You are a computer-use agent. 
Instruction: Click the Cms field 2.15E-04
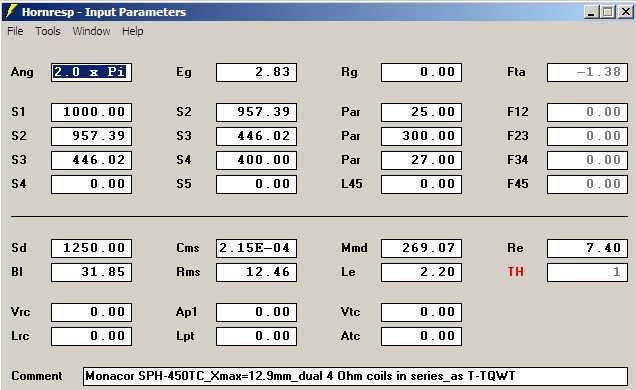click(x=256, y=249)
